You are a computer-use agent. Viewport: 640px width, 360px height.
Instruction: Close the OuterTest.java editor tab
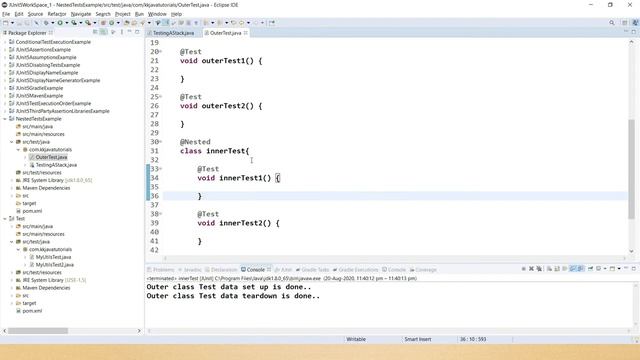coord(246,33)
